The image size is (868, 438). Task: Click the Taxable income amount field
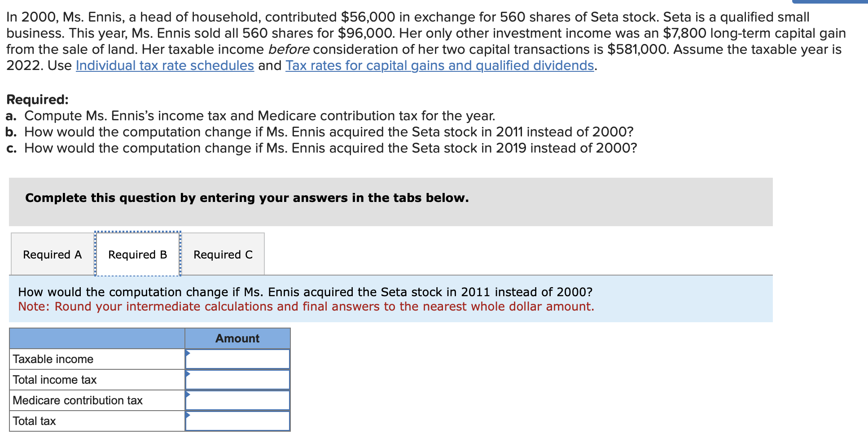click(x=237, y=359)
